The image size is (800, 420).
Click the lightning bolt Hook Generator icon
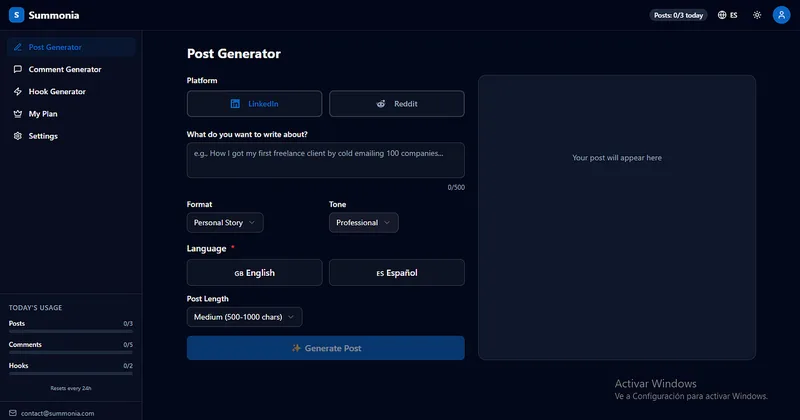[x=18, y=91]
